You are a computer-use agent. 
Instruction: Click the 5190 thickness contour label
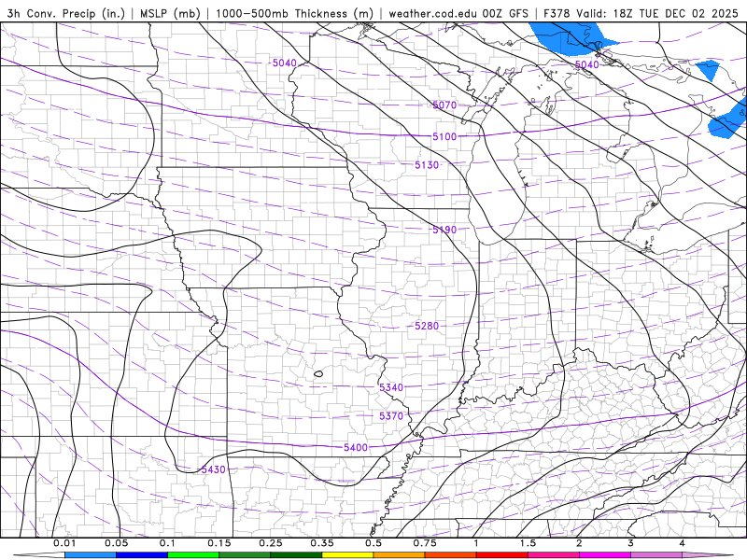pyautogui.click(x=444, y=230)
